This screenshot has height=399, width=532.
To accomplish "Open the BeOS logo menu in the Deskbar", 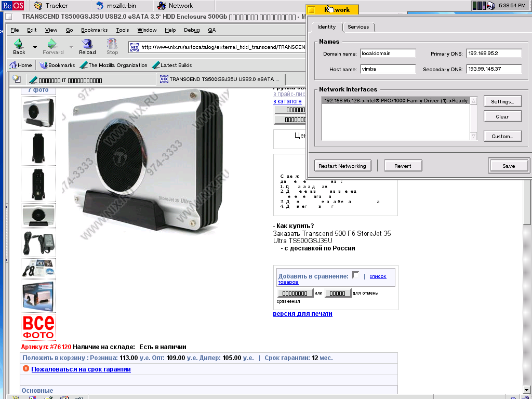I will tap(12, 6).
